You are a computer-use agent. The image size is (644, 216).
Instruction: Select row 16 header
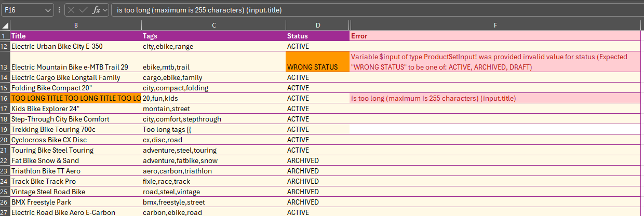[5, 98]
